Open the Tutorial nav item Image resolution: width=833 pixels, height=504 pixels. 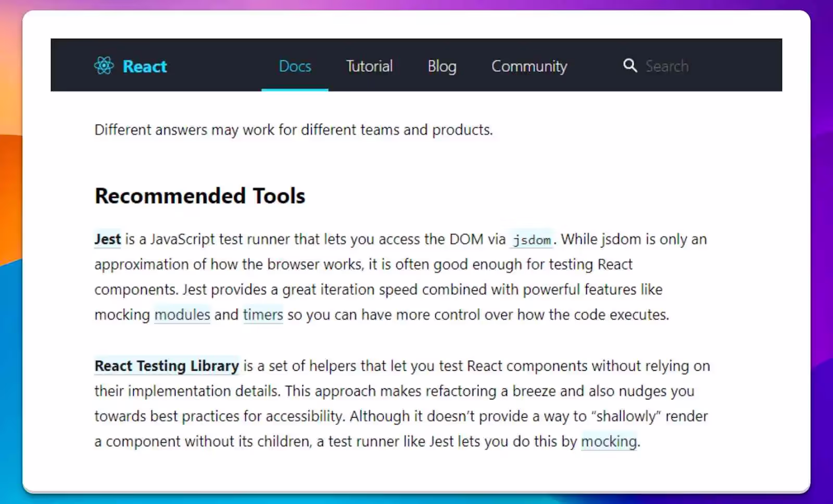pos(370,66)
